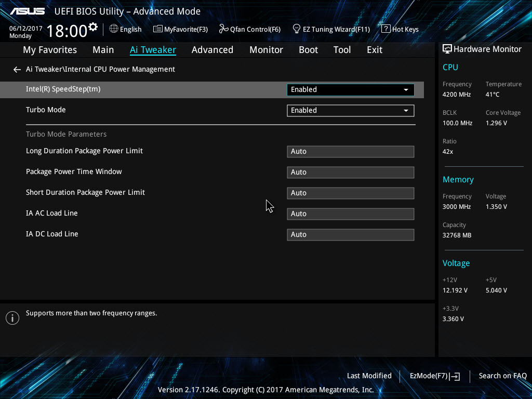Viewport: 532px width, 399px height.
Task: Click Last Modified
Action: (369, 376)
